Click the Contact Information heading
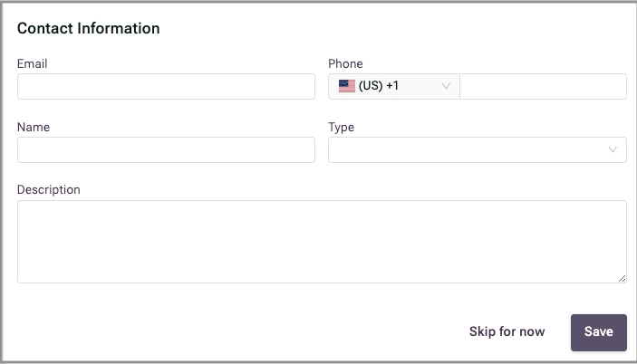637x364 pixels. [89, 28]
